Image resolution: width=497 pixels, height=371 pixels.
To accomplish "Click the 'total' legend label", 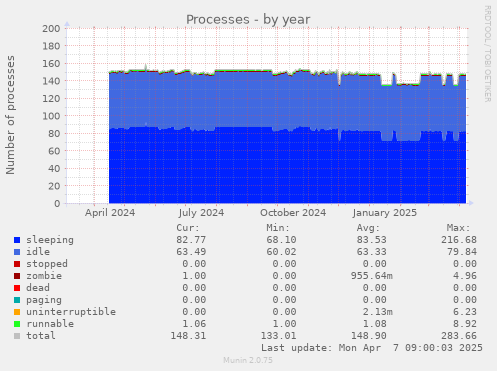I will (41, 336).
